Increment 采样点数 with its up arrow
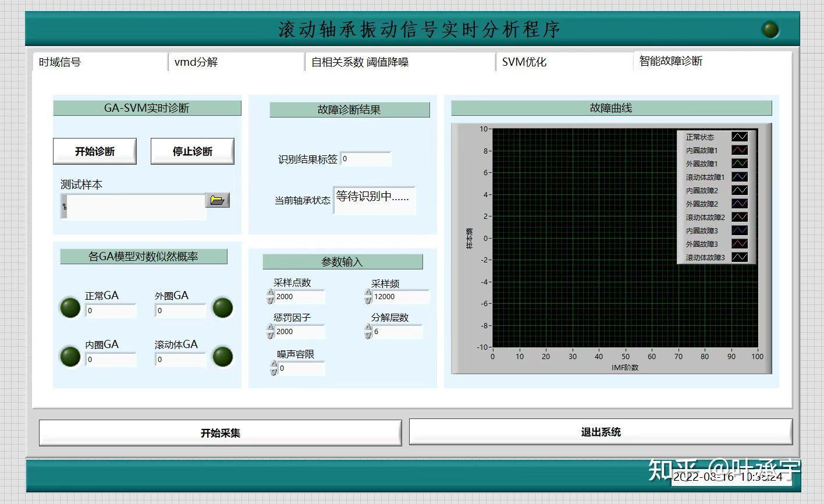 pos(270,293)
